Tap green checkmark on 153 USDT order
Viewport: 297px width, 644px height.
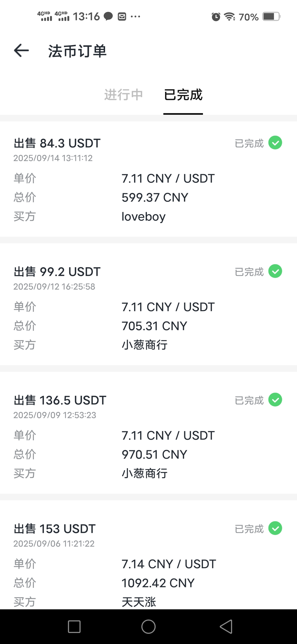[275, 528]
